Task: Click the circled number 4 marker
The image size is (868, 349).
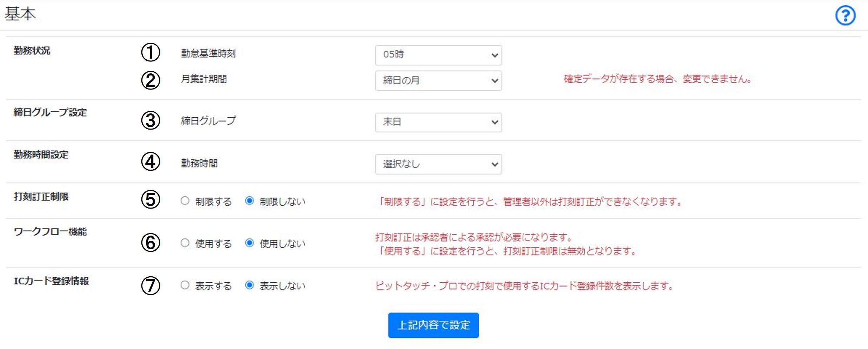Action: tap(150, 162)
